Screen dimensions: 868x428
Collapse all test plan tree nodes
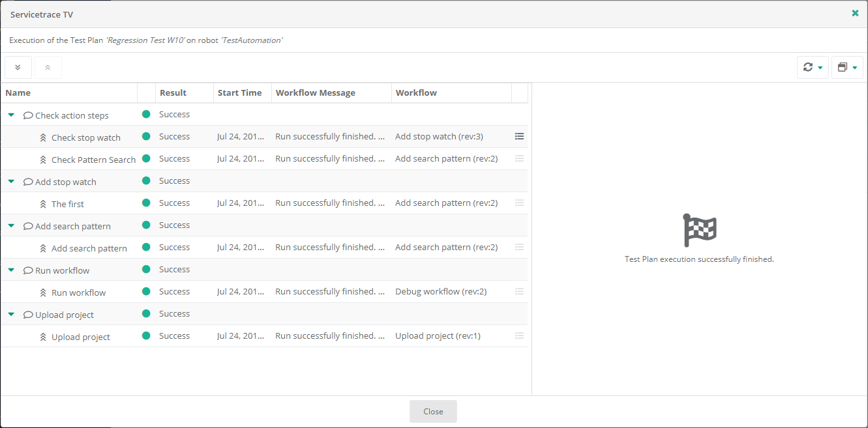pyautogui.click(x=48, y=67)
